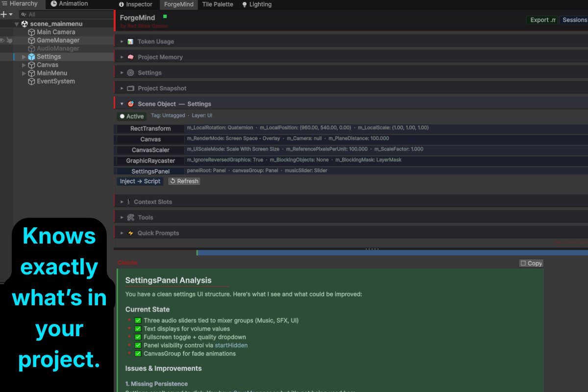Collapse the Scene Object — Settings section

point(122,104)
